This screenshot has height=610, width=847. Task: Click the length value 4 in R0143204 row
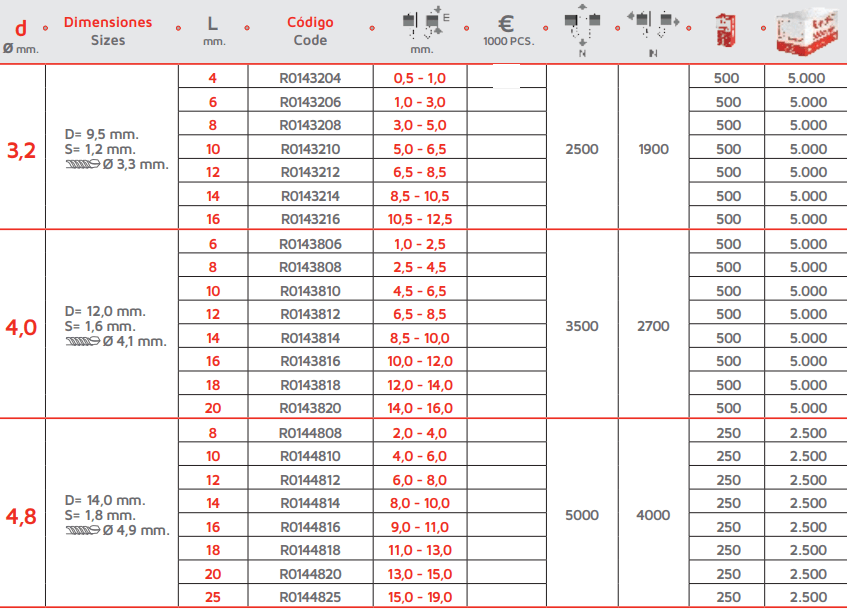(x=213, y=78)
